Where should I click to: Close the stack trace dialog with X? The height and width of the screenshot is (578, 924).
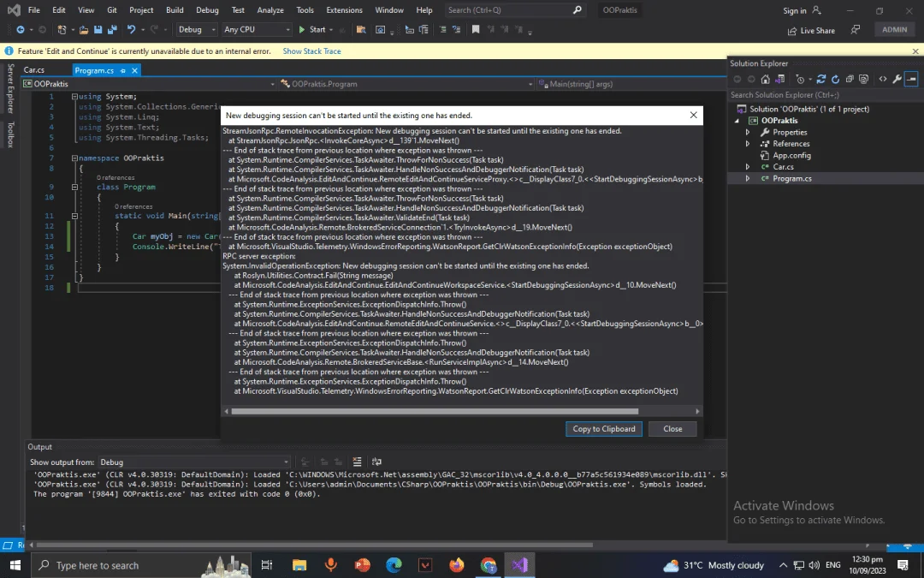coord(694,115)
